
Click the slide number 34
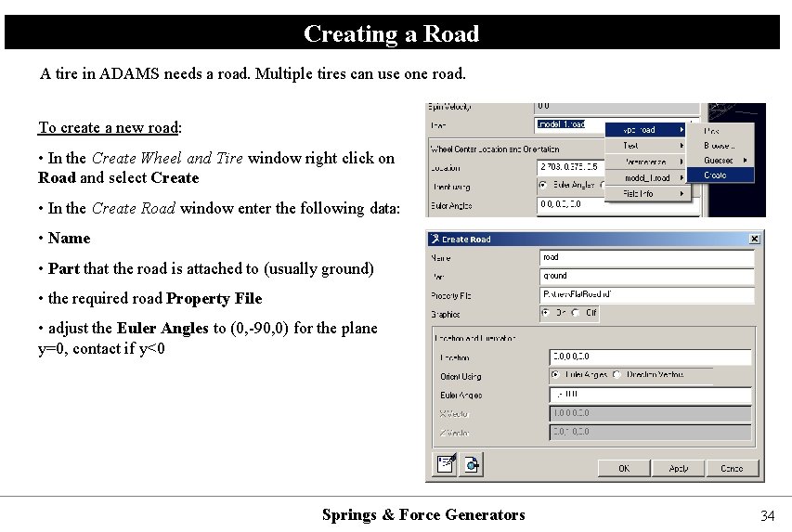(767, 516)
